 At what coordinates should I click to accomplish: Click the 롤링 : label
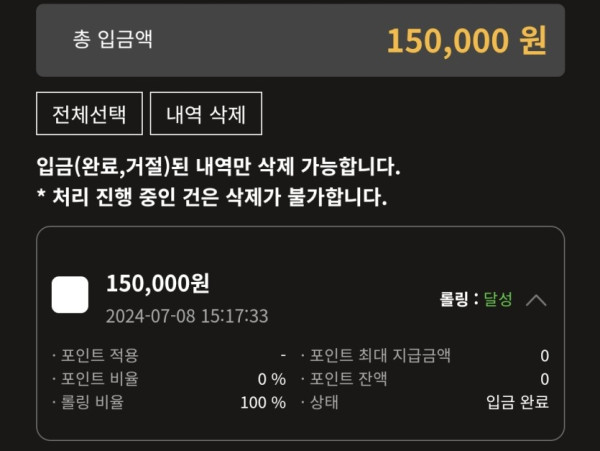tap(459, 299)
